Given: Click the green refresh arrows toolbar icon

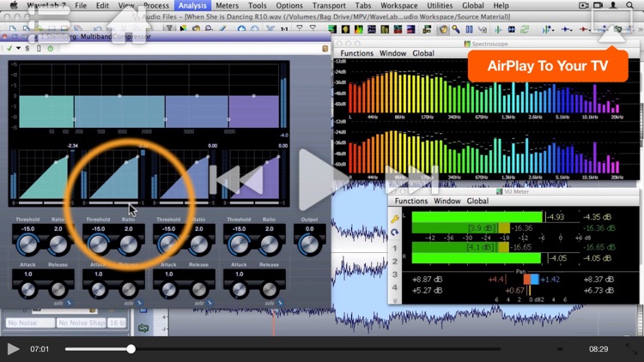Looking at the screenshot, I should pyautogui.click(x=525, y=29).
